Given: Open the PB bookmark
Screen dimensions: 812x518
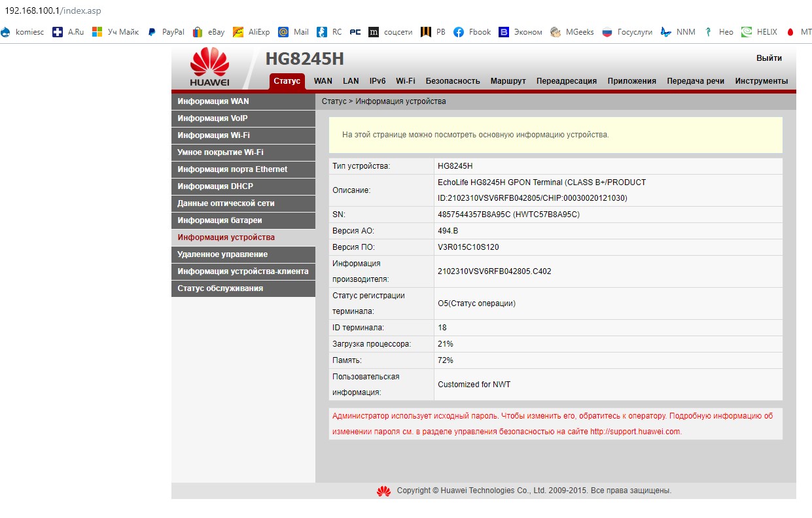Looking at the screenshot, I should click(432, 31).
